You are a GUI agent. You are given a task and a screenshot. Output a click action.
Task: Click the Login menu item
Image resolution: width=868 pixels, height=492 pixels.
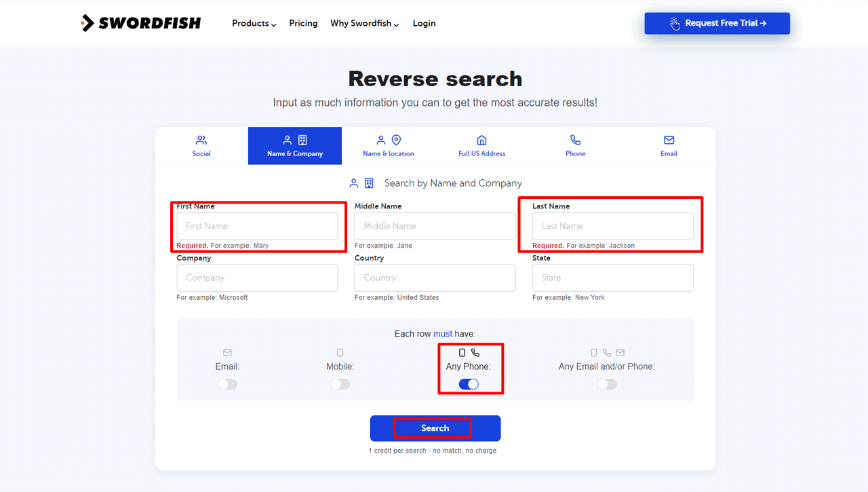click(424, 23)
